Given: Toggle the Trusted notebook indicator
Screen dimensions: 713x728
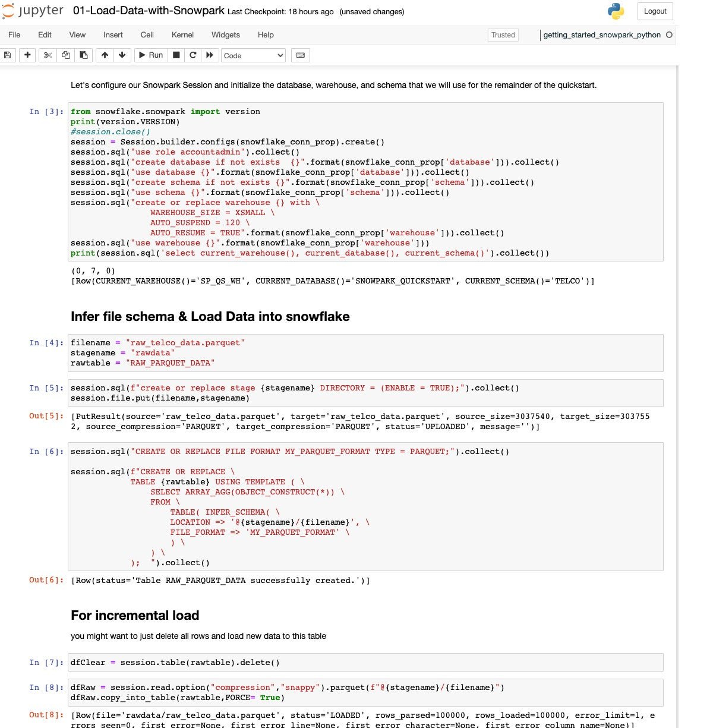Looking at the screenshot, I should point(503,35).
